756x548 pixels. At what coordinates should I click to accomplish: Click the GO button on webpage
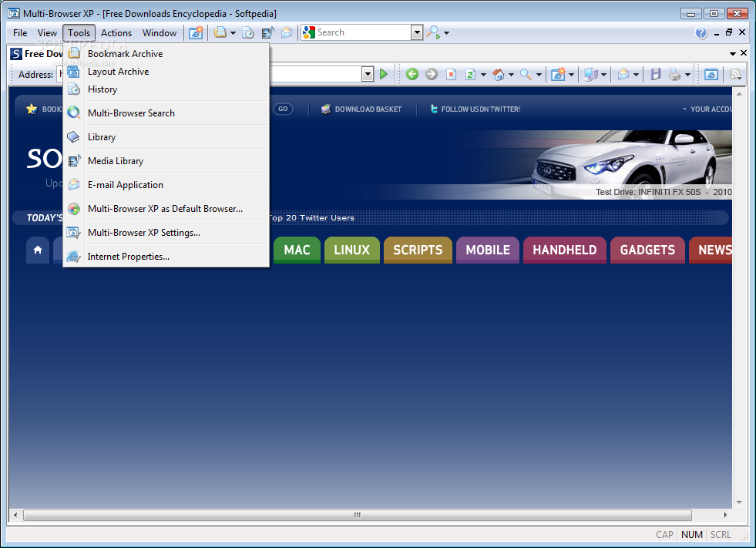click(283, 109)
